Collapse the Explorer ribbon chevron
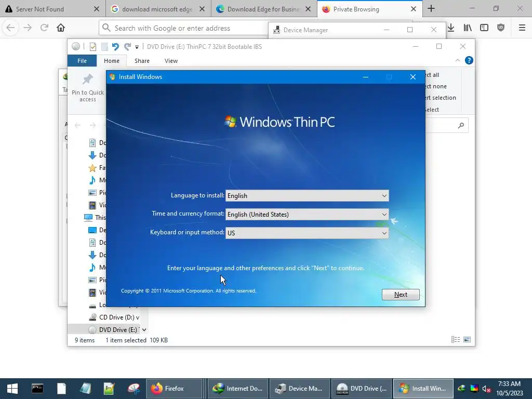The height and width of the screenshot is (399, 532). coord(457,60)
